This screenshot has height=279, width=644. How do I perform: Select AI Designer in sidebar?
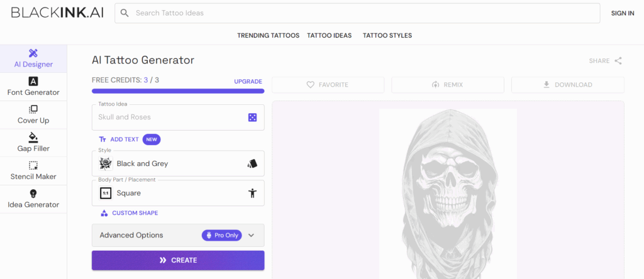(x=33, y=58)
